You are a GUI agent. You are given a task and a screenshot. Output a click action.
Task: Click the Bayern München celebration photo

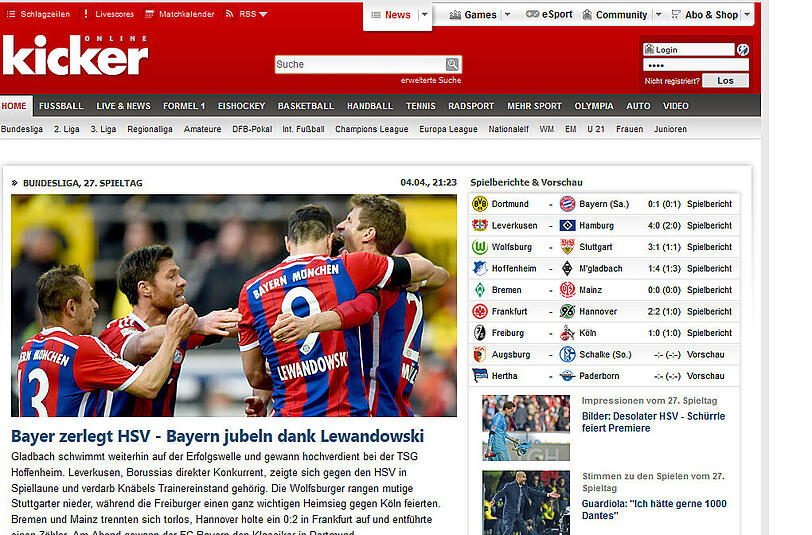234,306
